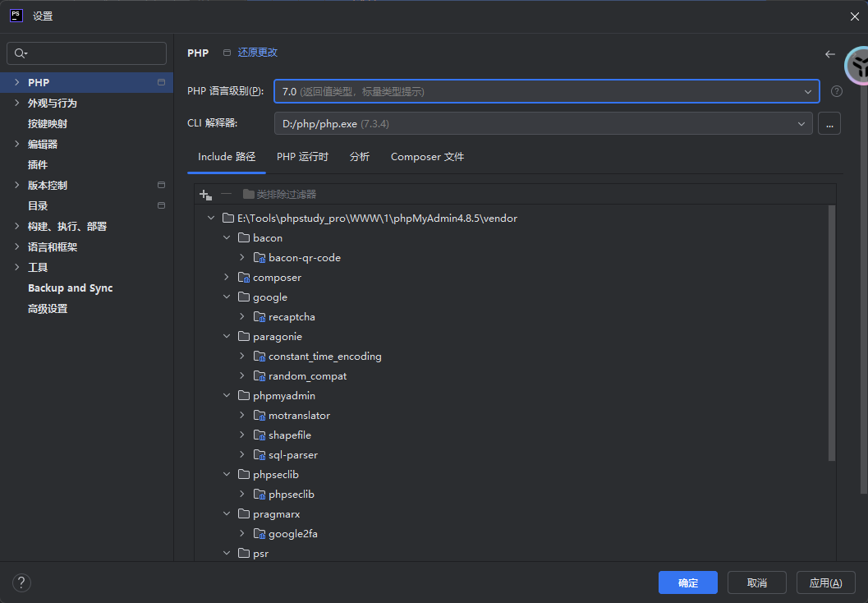
Task: Expand the PHP settings category
Action: [x=16, y=82]
